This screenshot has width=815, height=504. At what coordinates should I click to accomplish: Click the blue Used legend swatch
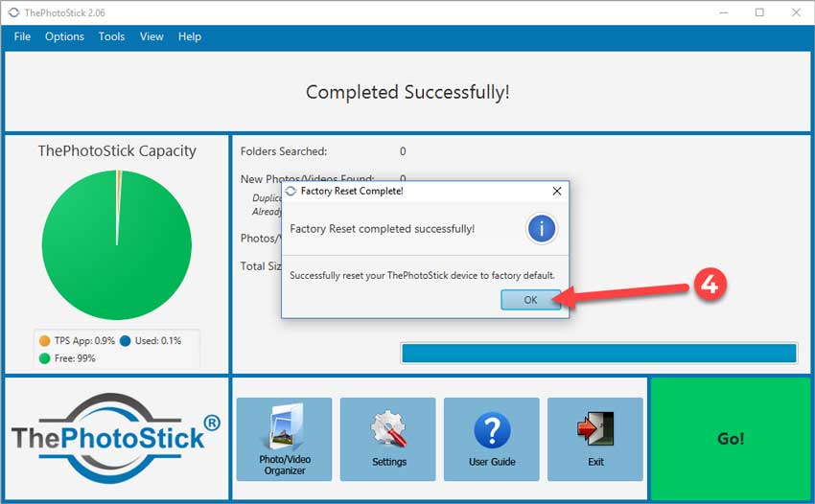coord(126,341)
